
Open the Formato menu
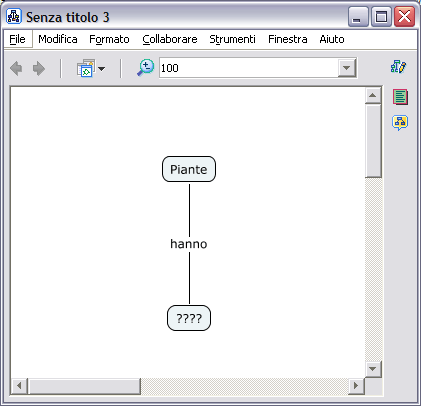click(109, 39)
